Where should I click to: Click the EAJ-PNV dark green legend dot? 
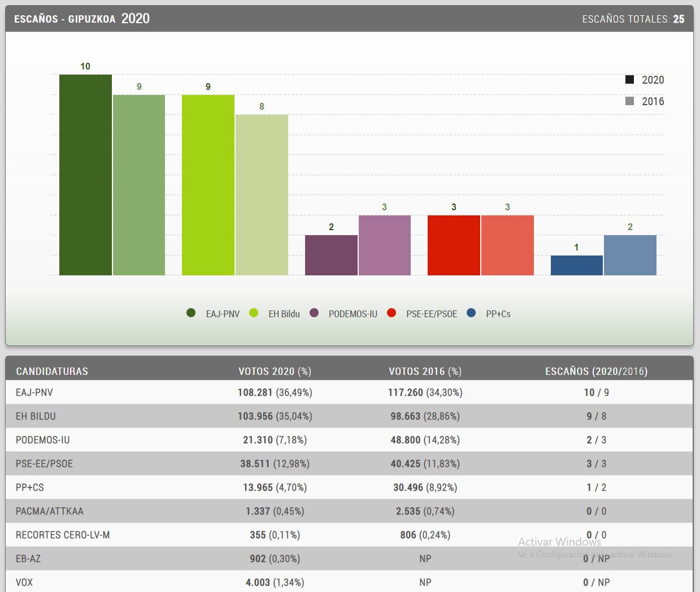coord(191,313)
